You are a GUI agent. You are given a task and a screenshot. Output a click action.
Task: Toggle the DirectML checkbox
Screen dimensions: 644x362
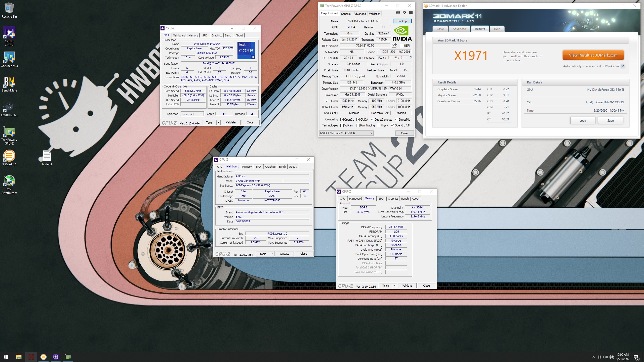pos(396,120)
